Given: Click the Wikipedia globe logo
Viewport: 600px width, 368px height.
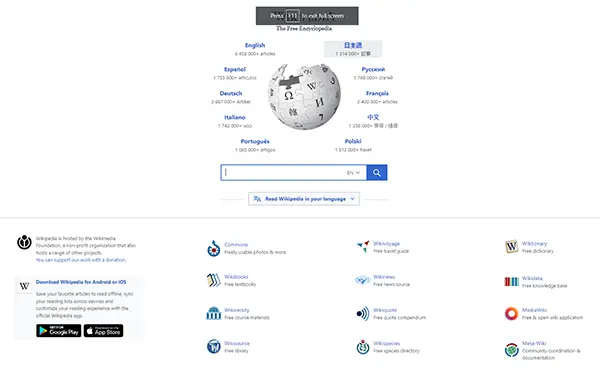Looking at the screenshot, I should tap(304, 97).
